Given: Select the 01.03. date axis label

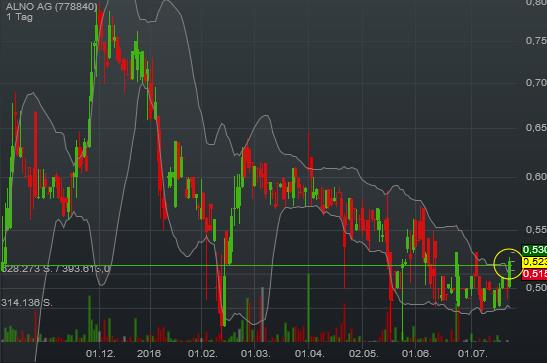Looking at the screenshot, I should (255, 354).
